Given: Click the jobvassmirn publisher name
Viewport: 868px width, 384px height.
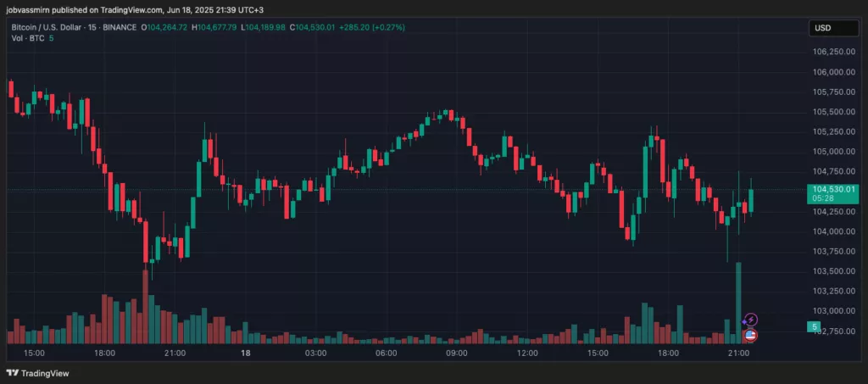Looking at the screenshot, I should pyautogui.click(x=32, y=8).
